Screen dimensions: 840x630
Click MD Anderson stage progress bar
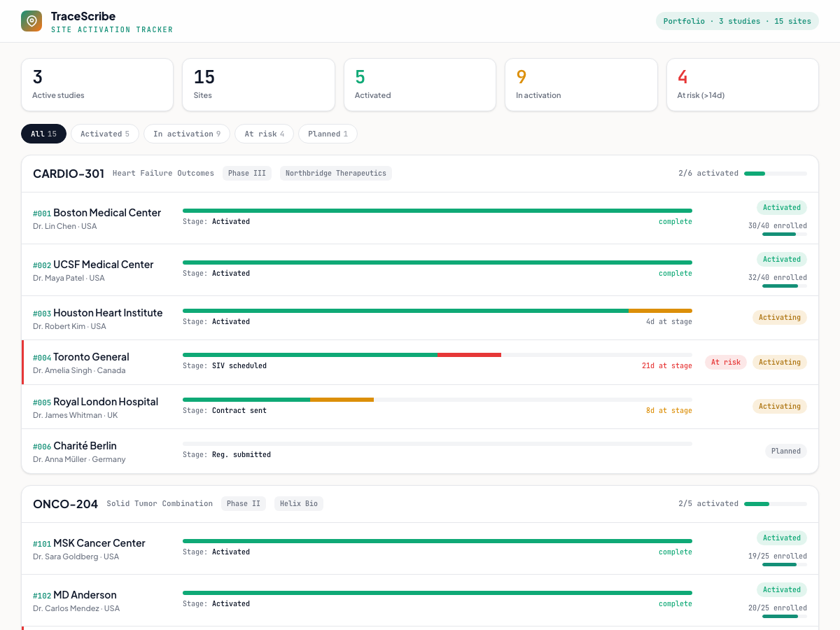[437, 593]
